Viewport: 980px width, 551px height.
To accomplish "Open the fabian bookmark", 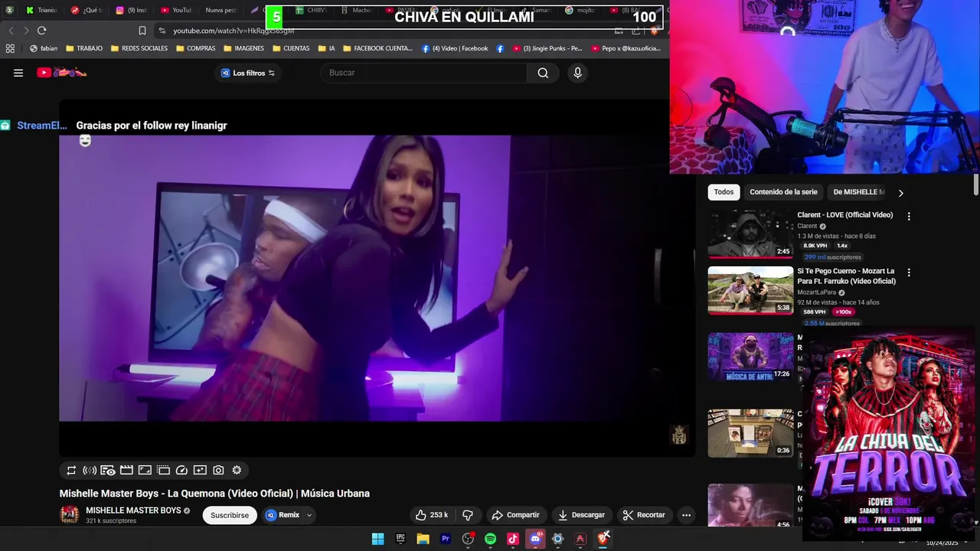I will pos(44,48).
